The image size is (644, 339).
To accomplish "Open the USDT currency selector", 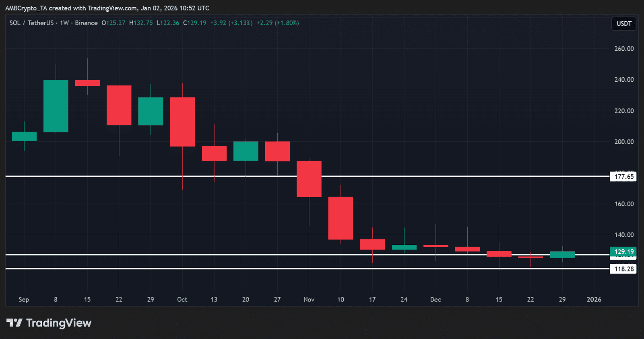I will 624,23.
